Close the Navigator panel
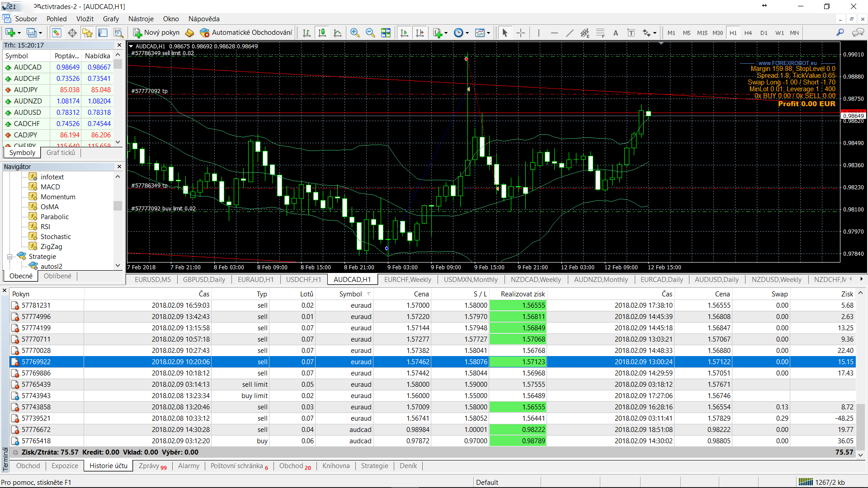868x488 pixels. tap(119, 167)
